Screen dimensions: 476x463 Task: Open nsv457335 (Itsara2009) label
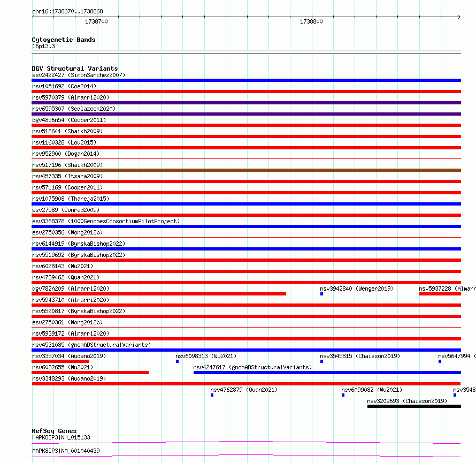click(67, 176)
